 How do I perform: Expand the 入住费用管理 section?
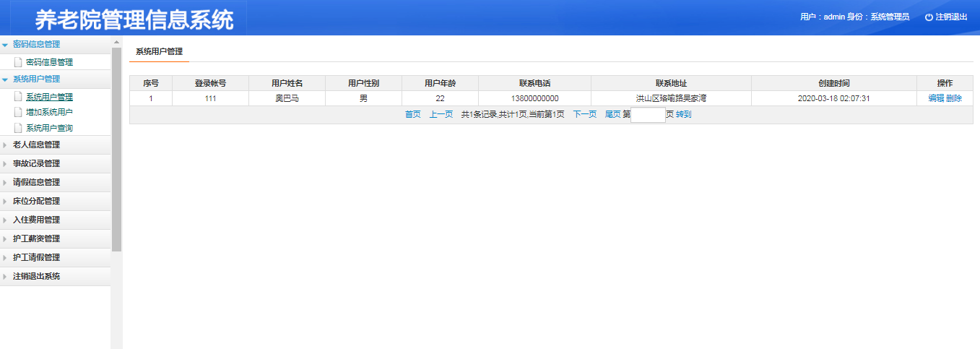point(56,220)
